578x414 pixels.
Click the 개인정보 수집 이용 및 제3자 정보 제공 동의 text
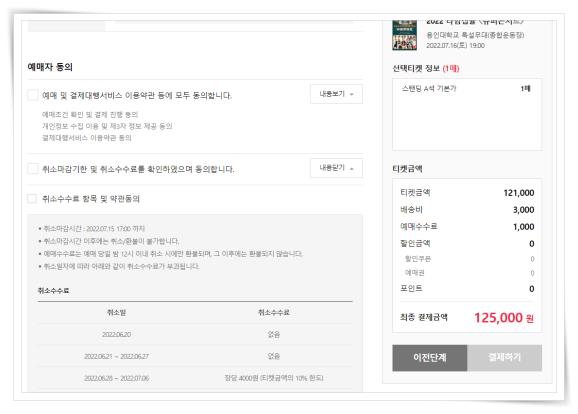107,126
